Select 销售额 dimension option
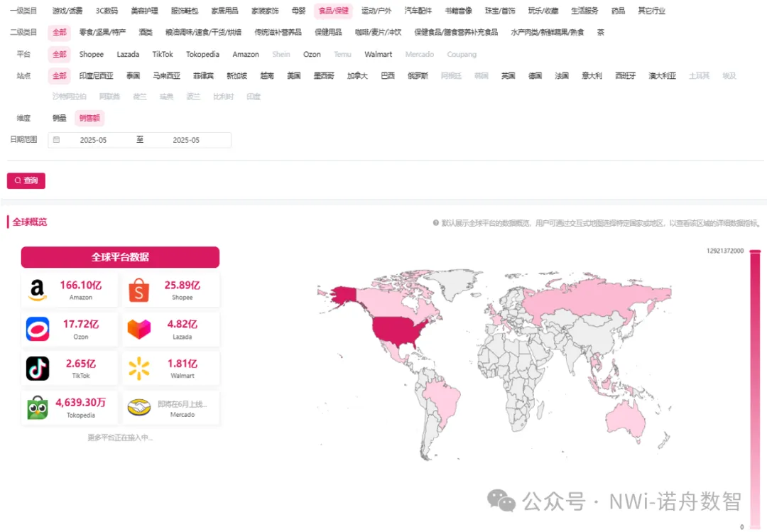The width and height of the screenshot is (767, 532). pyautogui.click(x=89, y=119)
